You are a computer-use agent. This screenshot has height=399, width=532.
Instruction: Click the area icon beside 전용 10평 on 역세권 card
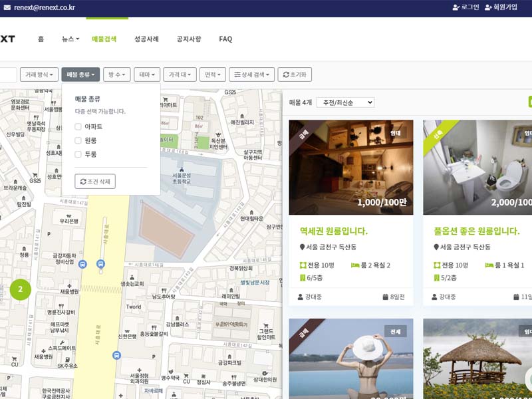(x=303, y=265)
